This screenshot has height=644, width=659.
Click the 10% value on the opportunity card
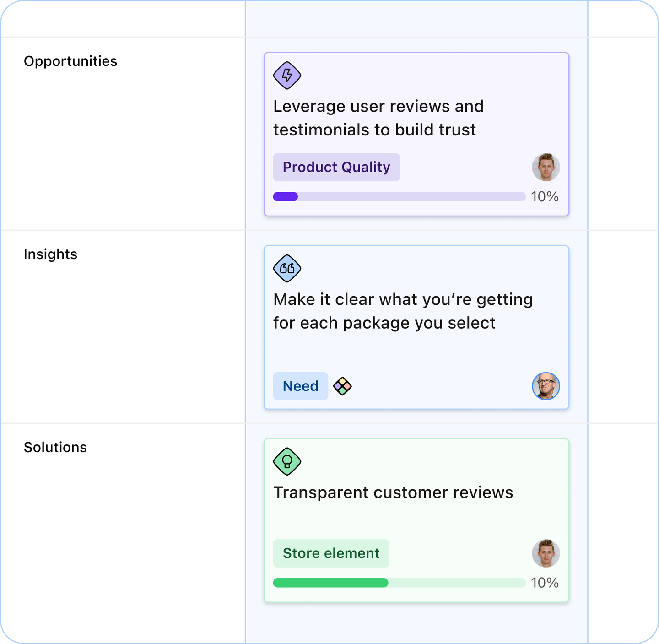545,197
